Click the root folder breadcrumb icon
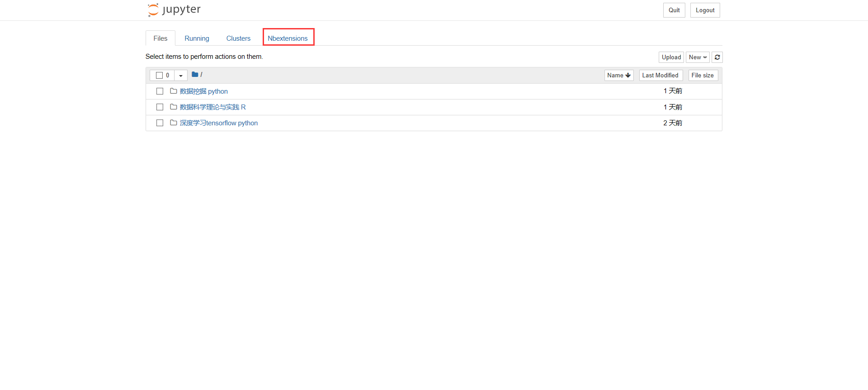Screen dimensions: 868x390 [x=195, y=75]
